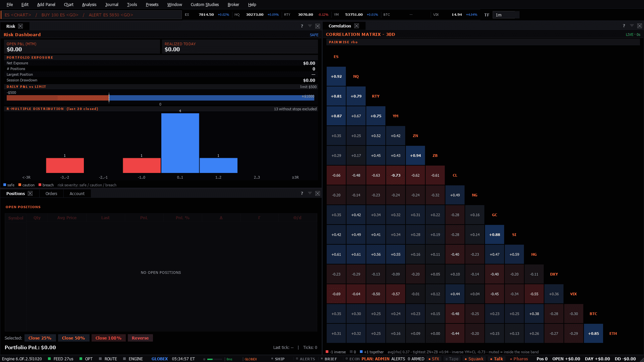The image size is (644, 362).
Task: Expand Positions panel dropdown arrow
Action: 310,193
